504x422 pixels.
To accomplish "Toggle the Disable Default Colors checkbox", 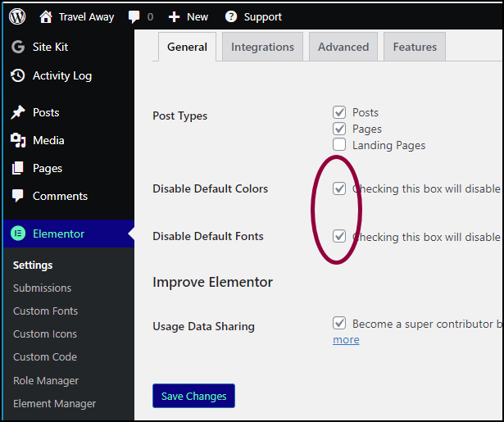I will (x=339, y=188).
